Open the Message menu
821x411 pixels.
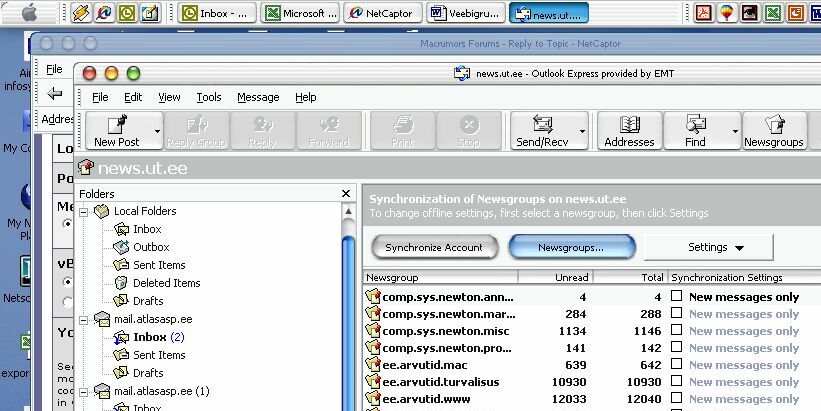coord(258,97)
